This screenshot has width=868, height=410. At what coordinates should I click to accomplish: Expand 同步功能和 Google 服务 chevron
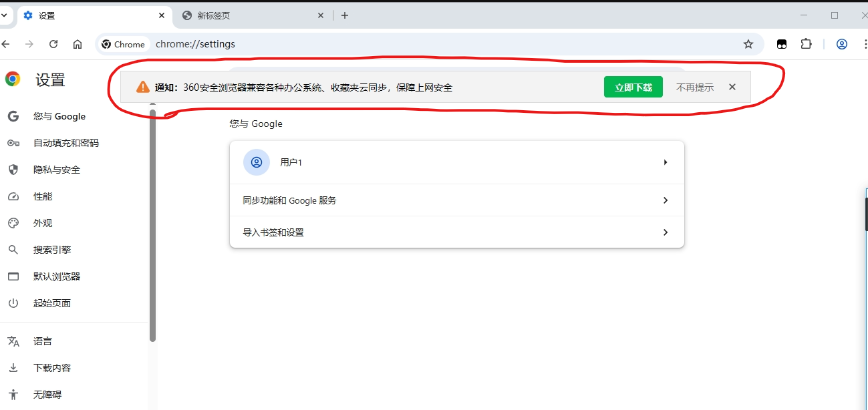666,200
